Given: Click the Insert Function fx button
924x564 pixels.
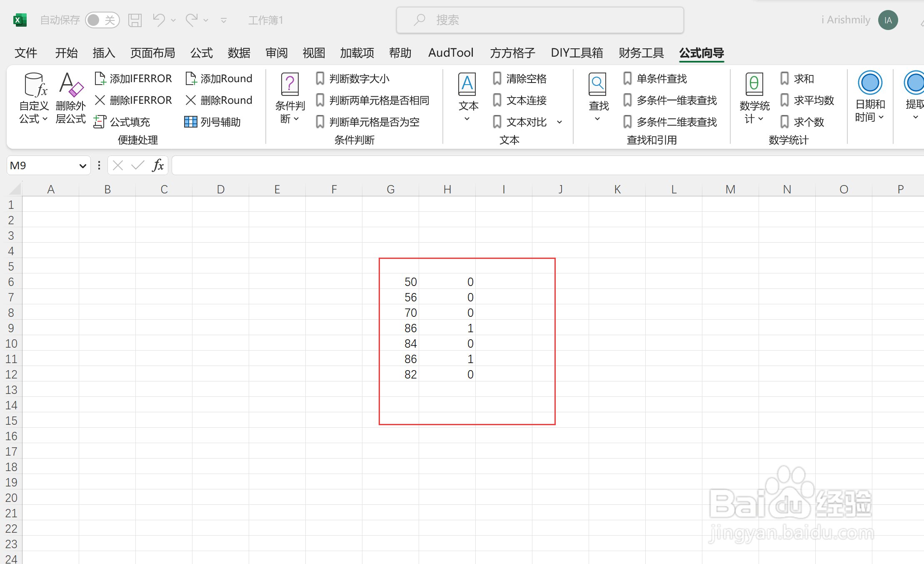Looking at the screenshot, I should (x=157, y=165).
